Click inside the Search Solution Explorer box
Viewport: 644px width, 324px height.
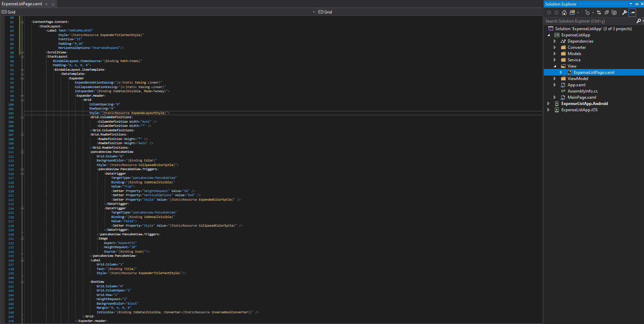(586, 21)
